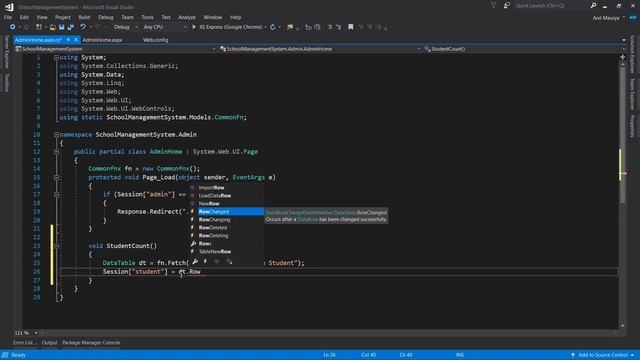Screen dimensions: 640x360
Task: Open the Properties side tab
Action: [632, 126]
